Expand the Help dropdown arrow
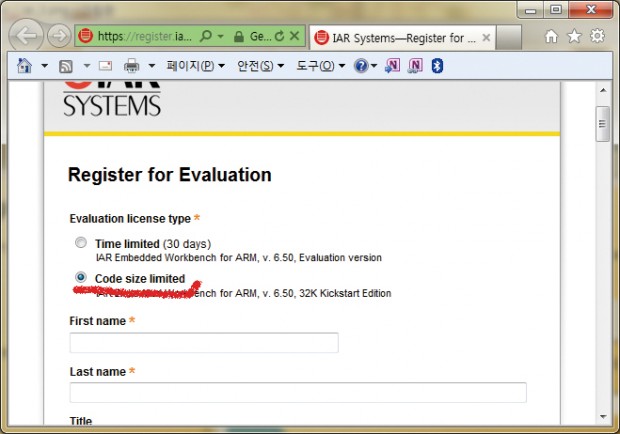Viewport: 620px width, 434px height. (x=374, y=66)
